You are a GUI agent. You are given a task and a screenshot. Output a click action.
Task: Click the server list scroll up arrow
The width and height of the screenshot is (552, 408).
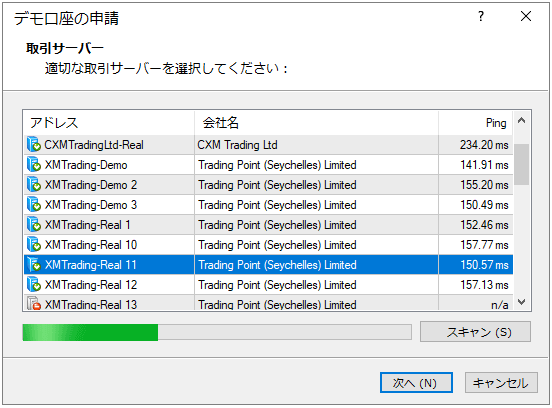click(x=522, y=121)
